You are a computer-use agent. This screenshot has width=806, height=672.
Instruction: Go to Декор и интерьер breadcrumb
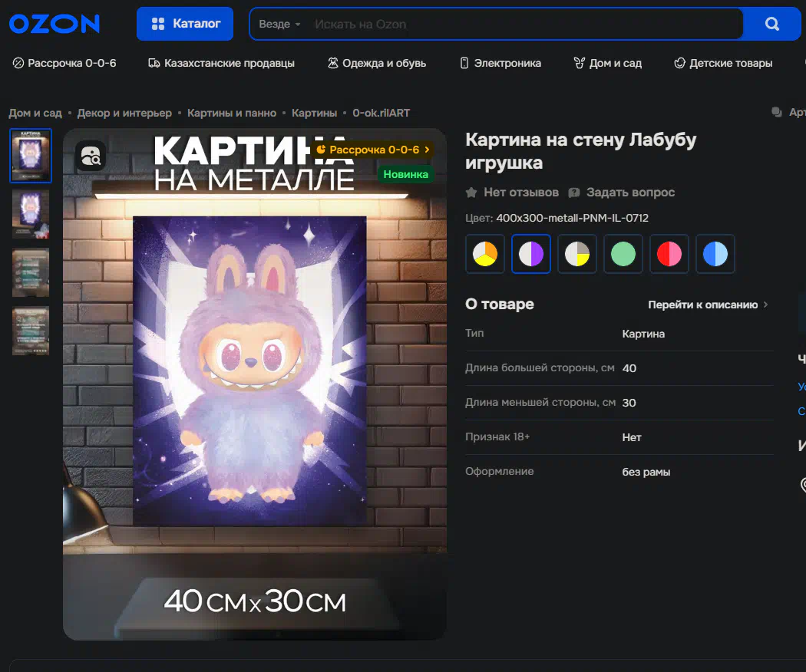pos(124,113)
